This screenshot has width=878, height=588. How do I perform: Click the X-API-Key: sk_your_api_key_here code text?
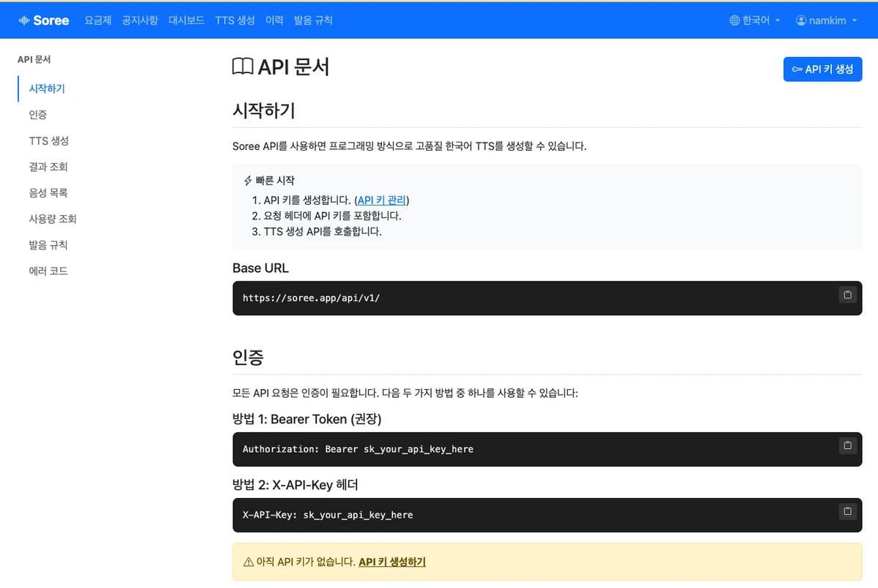click(x=328, y=515)
